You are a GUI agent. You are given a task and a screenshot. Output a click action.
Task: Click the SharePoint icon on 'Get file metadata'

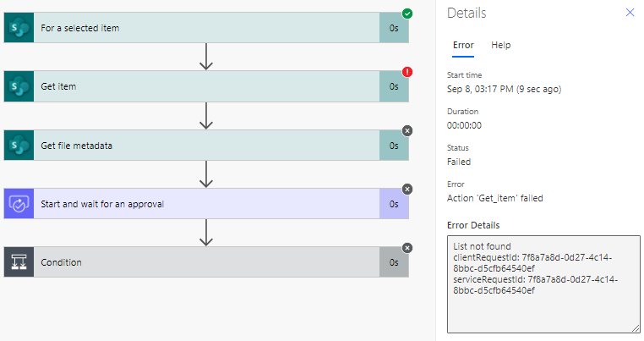click(19, 145)
